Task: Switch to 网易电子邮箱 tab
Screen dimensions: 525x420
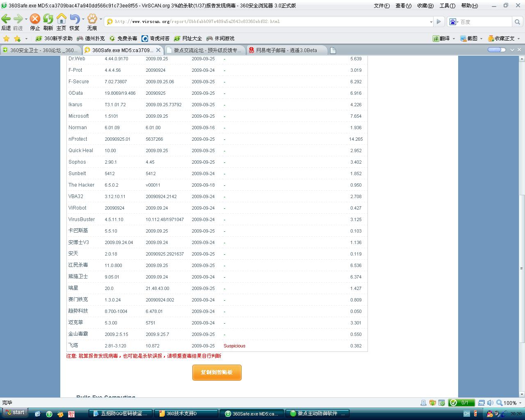Action: click(287, 50)
